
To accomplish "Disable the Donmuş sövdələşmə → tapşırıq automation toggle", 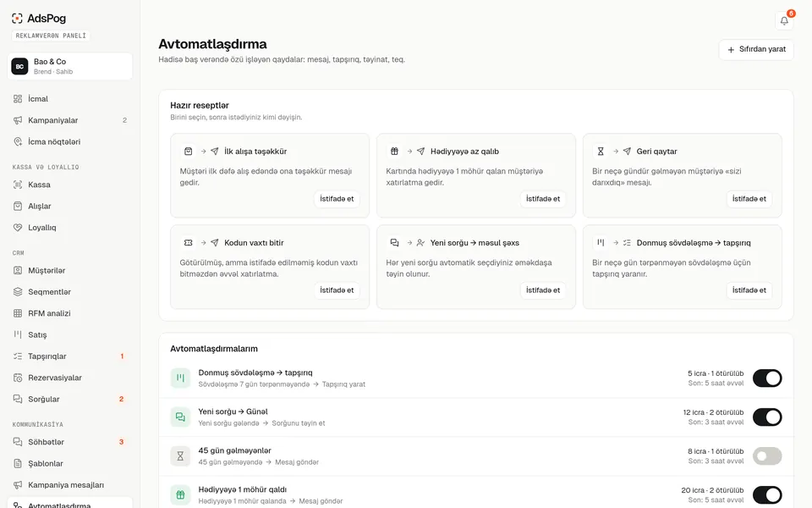I will pyautogui.click(x=767, y=378).
